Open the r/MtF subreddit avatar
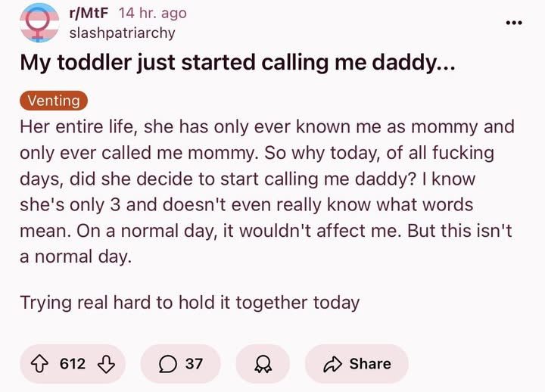 [x=39, y=23]
